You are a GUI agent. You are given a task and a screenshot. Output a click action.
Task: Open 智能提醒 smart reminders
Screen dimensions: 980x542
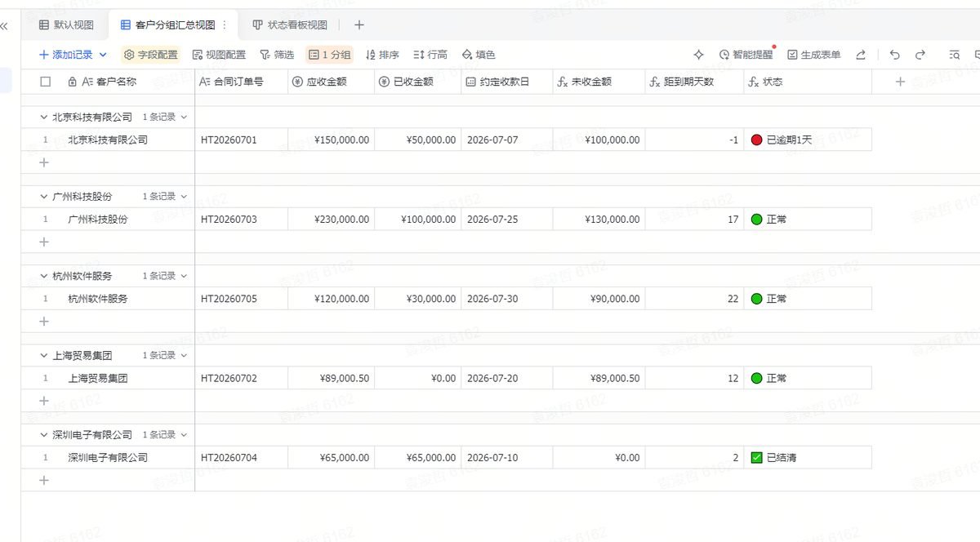[x=746, y=55]
